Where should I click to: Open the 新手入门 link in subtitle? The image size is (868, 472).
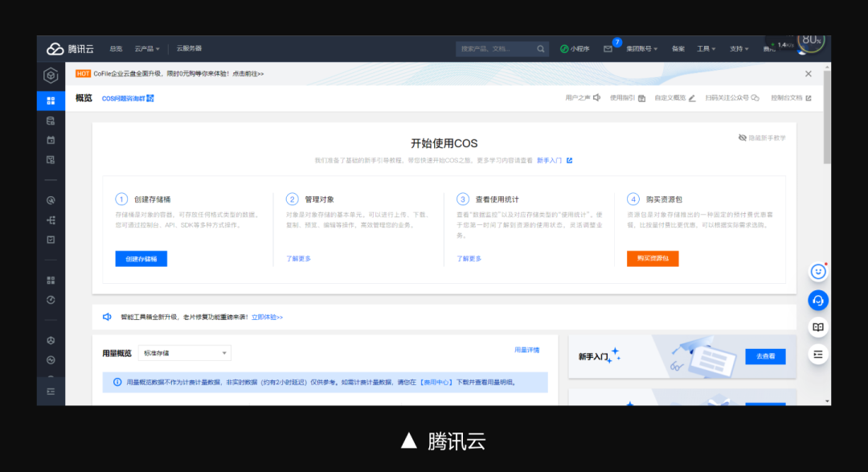point(549,161)
